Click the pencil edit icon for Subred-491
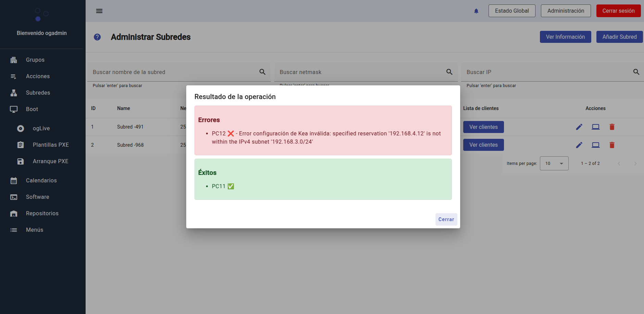 coord(579,127)
